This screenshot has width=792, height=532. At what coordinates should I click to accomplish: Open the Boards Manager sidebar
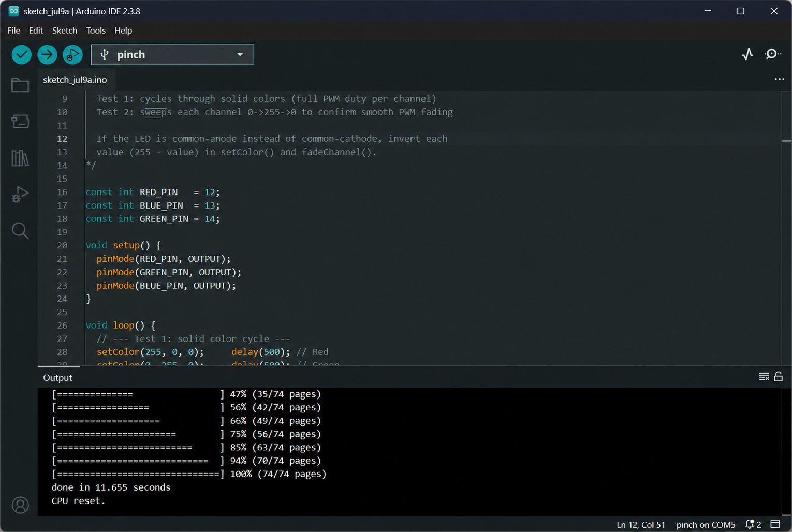click(x=20, y=122)
